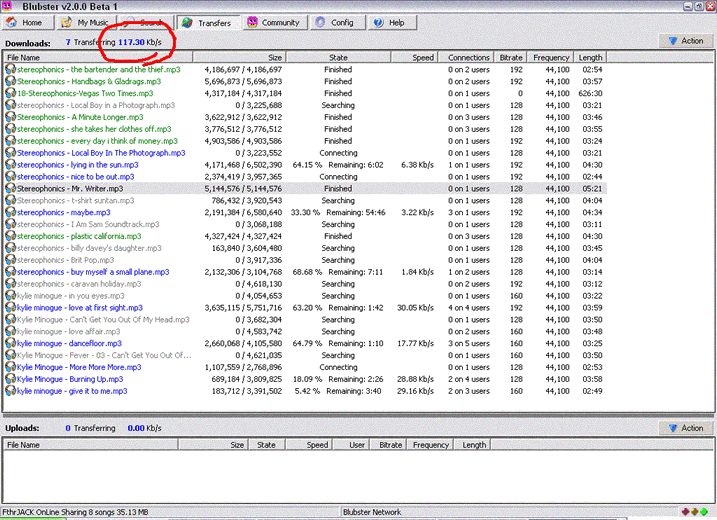
Task: Click the green network status indicator
Action: point(704,512)
